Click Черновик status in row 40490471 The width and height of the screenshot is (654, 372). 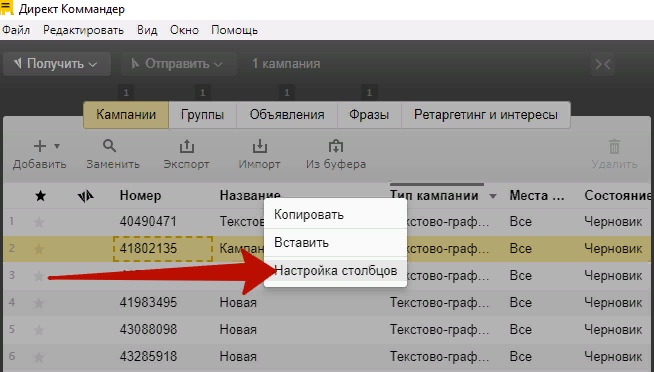pyautogui.click(x=613, y=221)
